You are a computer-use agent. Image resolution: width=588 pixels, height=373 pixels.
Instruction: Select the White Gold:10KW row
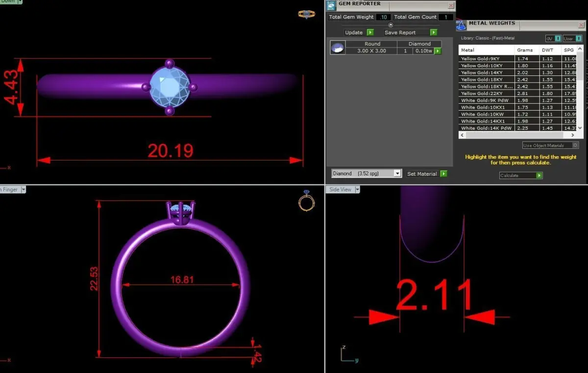517,114
